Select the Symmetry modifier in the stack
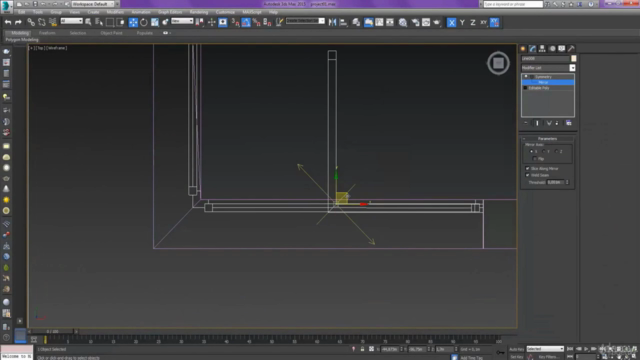Viewport: 640px width, 360px height. [x=543, y=77]
